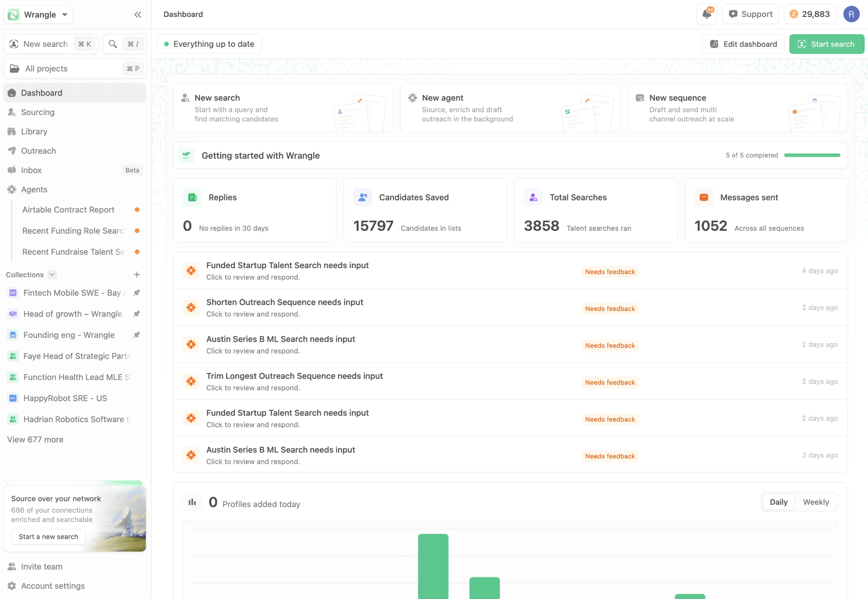The width and height of the screenshot is (868, 599).
Task: Open Faye Head of Strategic Partnerships collection
Action: 75,356
